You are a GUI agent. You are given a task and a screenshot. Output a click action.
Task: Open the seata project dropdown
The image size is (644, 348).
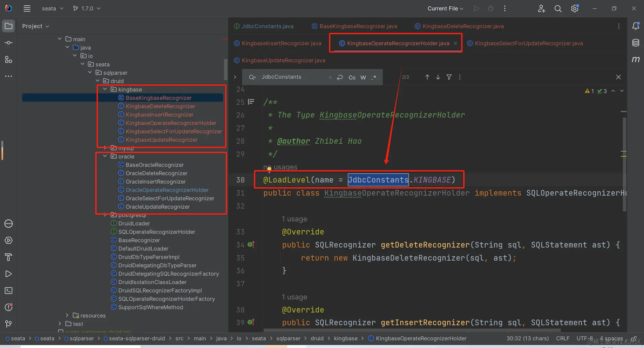point(52,8)
